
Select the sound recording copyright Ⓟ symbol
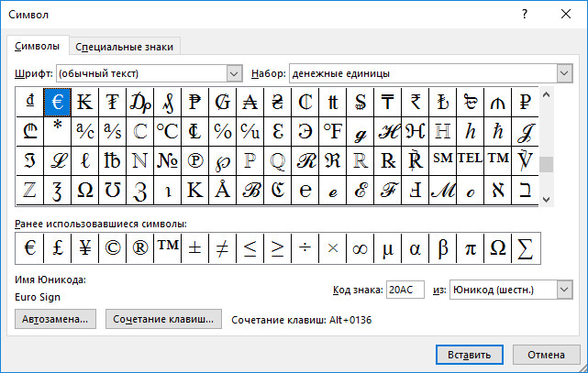[x=195, y=161]
